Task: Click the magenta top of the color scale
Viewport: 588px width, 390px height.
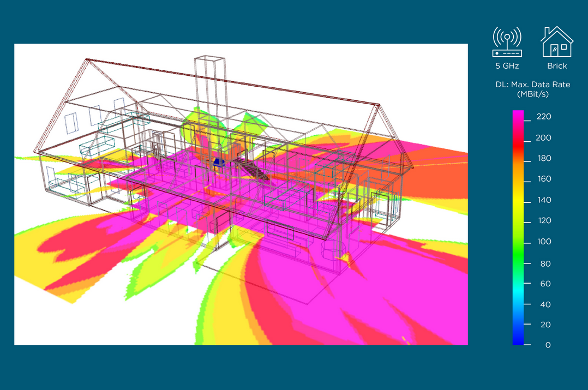Action: (x=518, y=116)
